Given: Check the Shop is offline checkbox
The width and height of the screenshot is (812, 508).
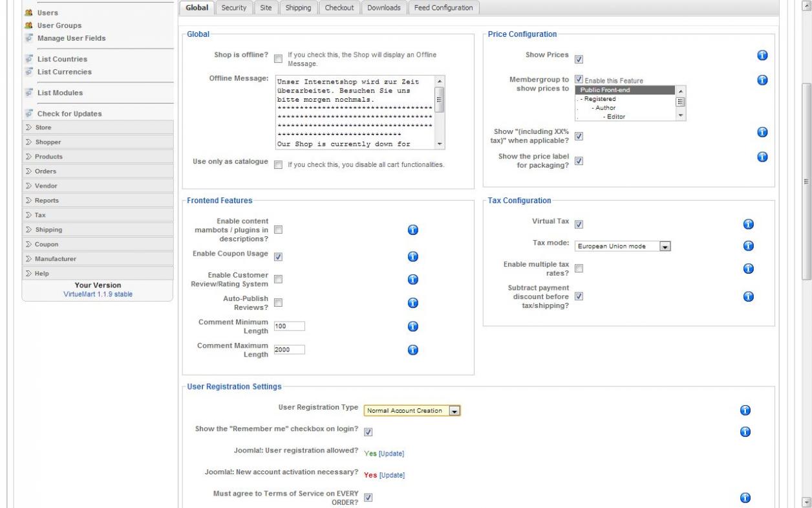Looking at the screenshot, I should pos(278,59).
